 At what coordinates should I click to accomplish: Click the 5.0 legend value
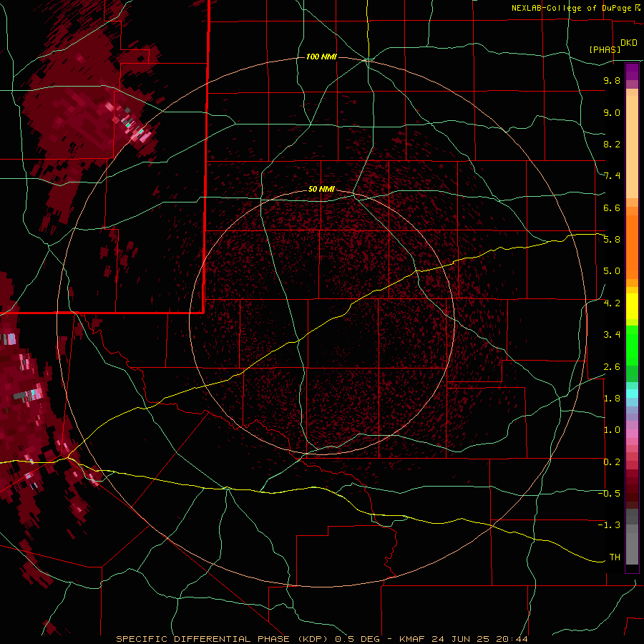click(612, 271)
